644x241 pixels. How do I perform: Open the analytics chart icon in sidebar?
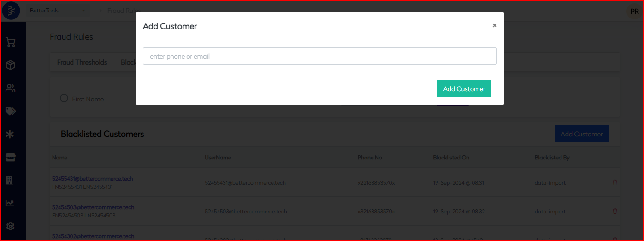coord(11,203)
